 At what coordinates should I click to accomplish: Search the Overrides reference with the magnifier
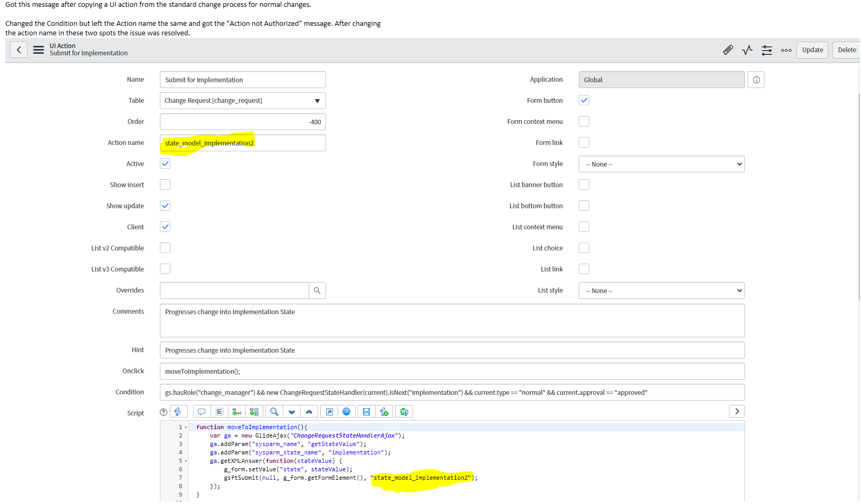(317, 290)
